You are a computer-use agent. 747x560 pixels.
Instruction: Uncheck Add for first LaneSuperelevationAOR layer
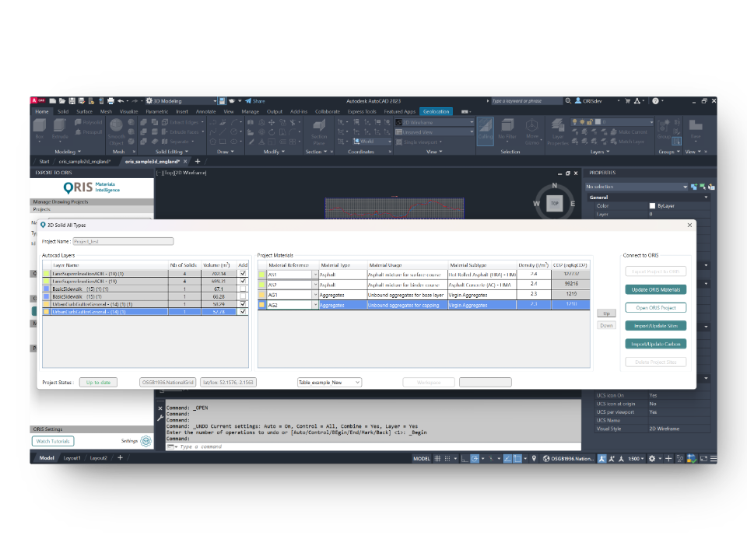coord(243,274)
